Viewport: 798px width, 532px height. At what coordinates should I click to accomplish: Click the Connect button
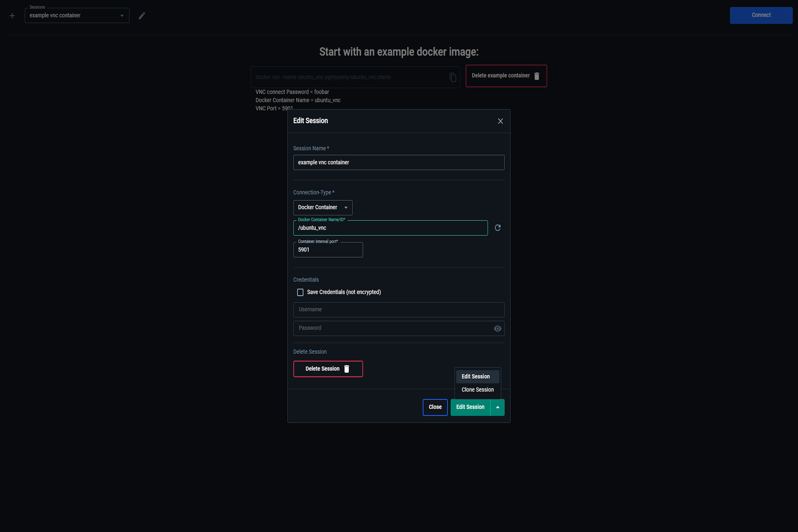pos(761,15)
